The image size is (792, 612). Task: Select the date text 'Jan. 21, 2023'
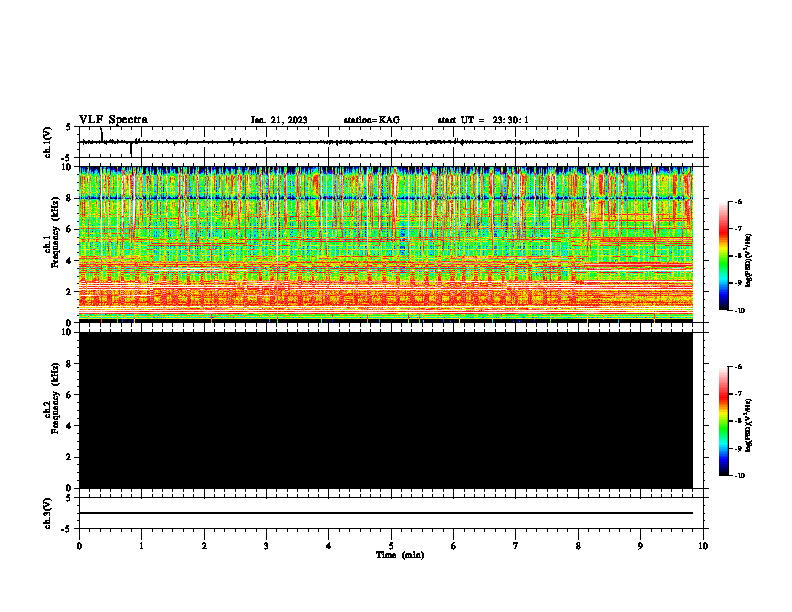point(279,120)
